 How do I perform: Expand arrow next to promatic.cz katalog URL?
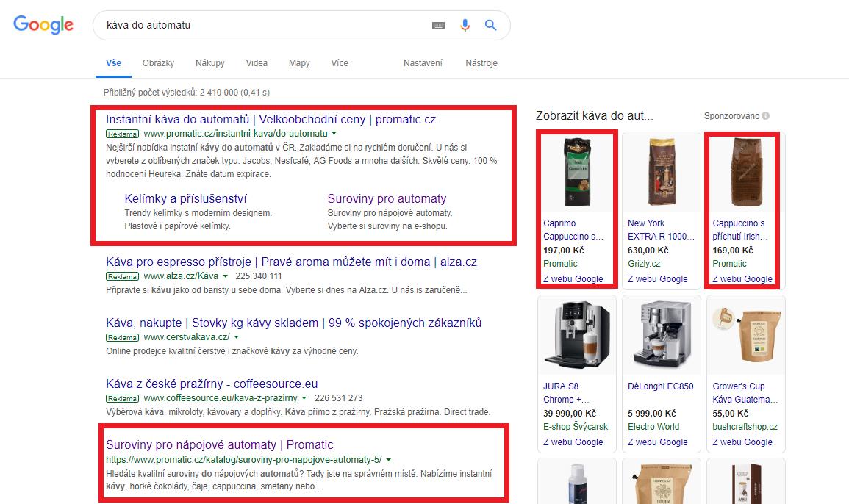coord(388,460)
